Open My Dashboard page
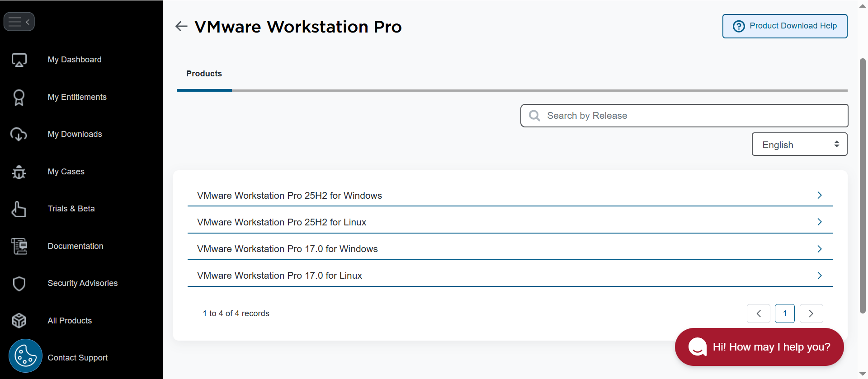This screenshot has height=379, width=868. (x=75, y=60)
